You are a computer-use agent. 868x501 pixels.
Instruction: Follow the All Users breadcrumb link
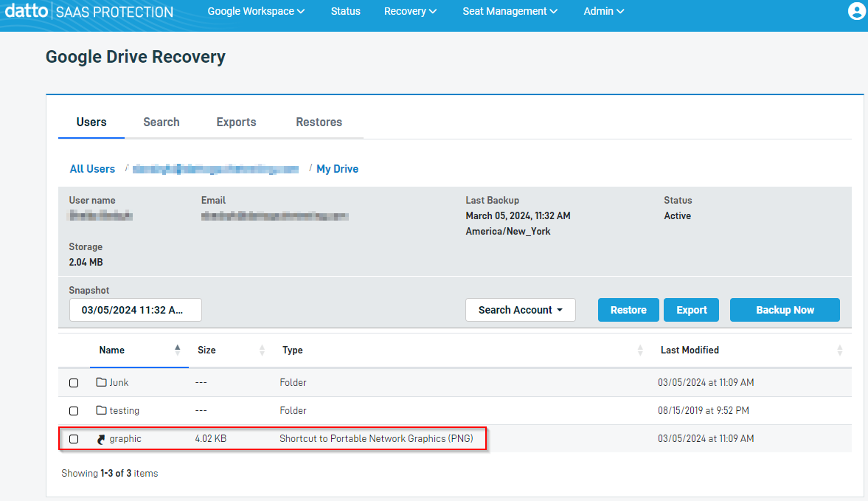click(x=92, y=169)
